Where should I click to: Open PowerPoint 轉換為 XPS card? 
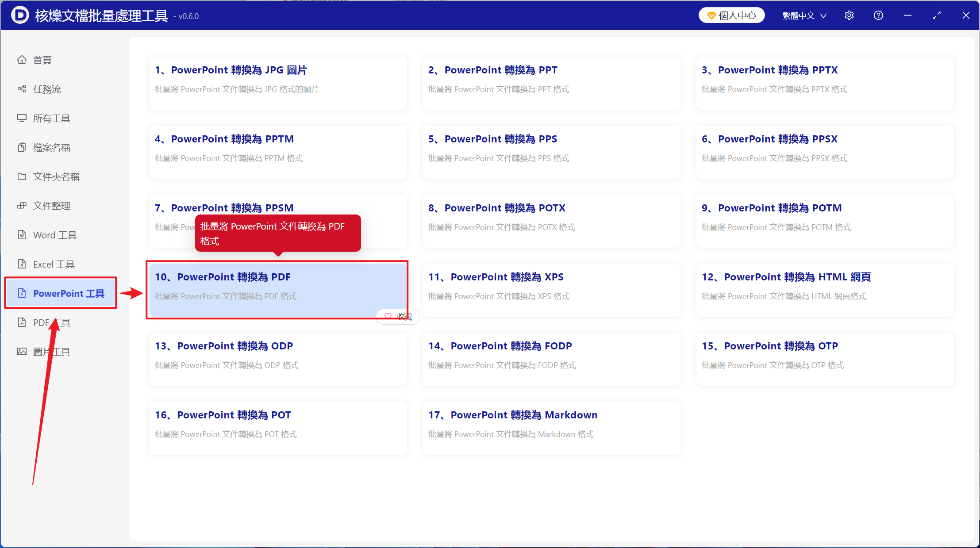coord(551,290)
